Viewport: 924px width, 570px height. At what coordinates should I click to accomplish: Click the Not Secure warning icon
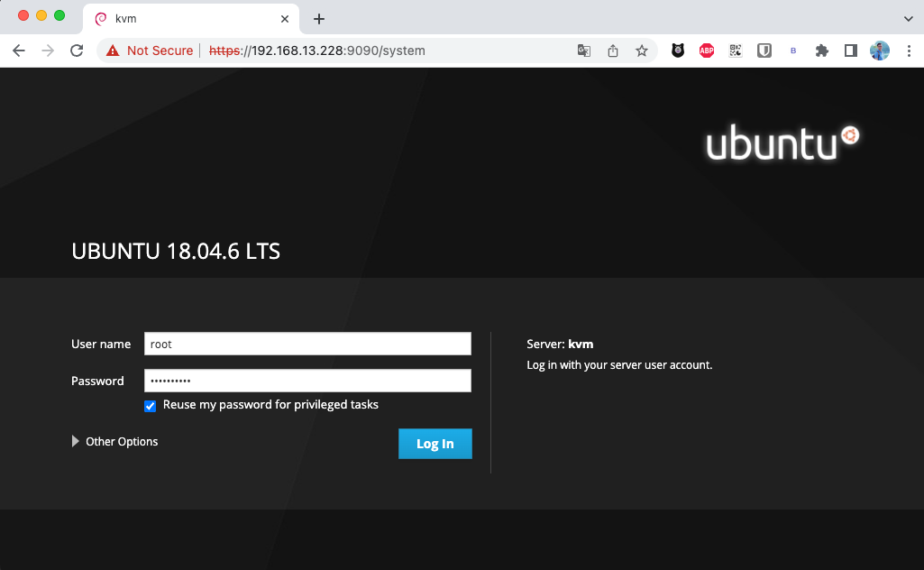coord(113,51)
